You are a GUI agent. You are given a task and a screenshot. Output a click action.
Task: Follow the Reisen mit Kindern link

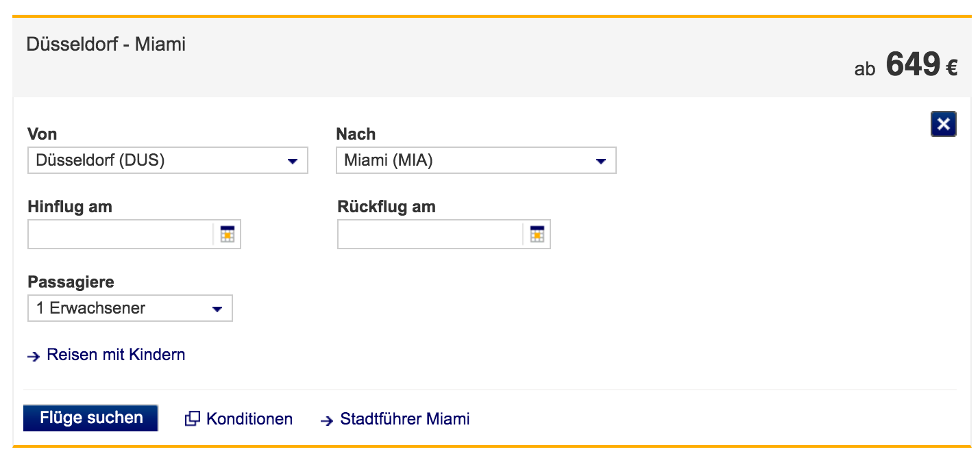(116, 355)
